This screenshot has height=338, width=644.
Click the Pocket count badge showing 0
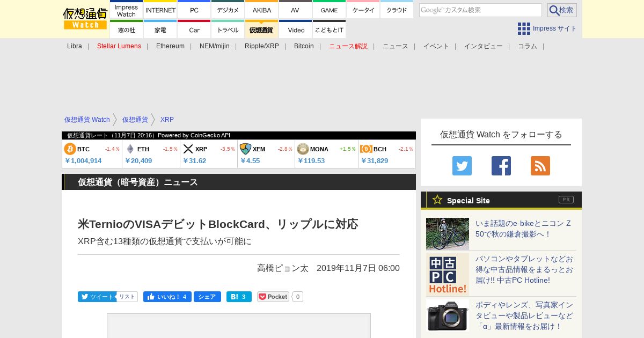pyautogui.click(x=298, y=297)
